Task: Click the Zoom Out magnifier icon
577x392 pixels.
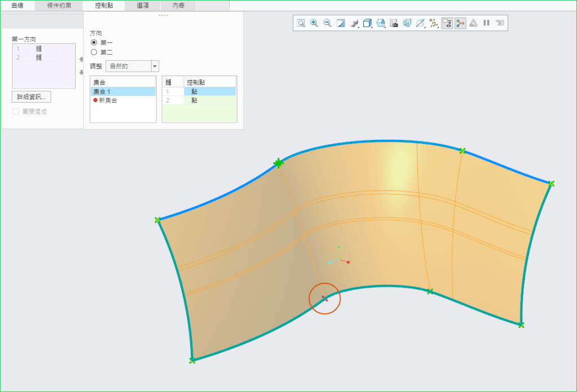Action: [327, 23]
